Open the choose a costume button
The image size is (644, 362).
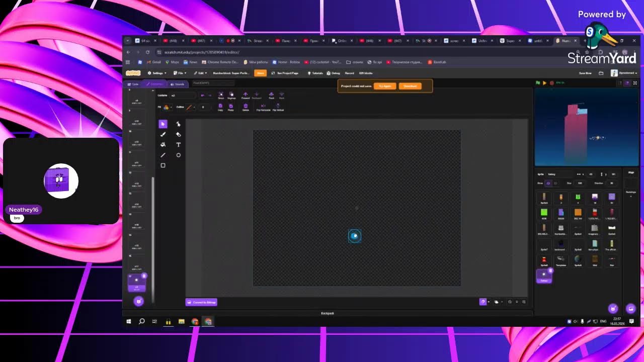pyautogui.click(x=139, y=301)
